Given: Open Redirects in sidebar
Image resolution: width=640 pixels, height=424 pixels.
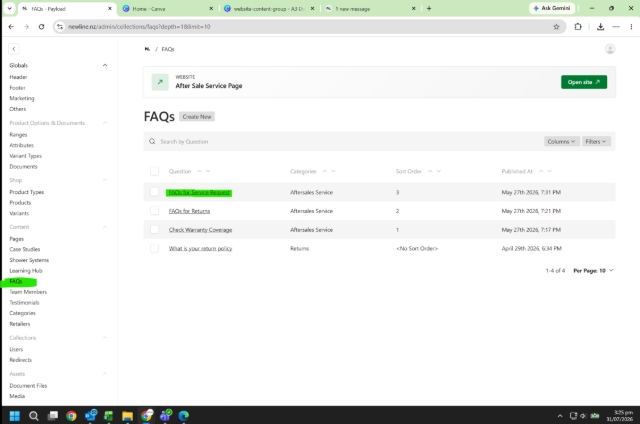Looking at the screenshot, I should tap(20, 360).
